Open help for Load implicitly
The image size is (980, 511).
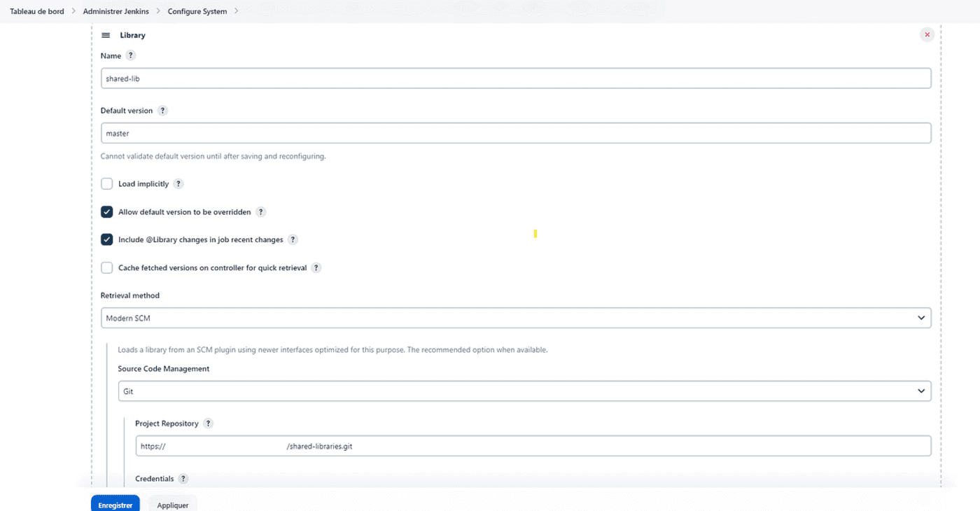[x=178, y=184]
